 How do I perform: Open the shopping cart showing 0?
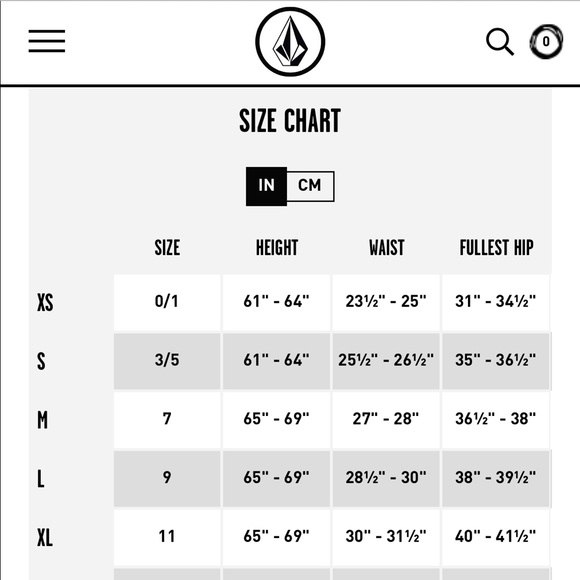546,41
